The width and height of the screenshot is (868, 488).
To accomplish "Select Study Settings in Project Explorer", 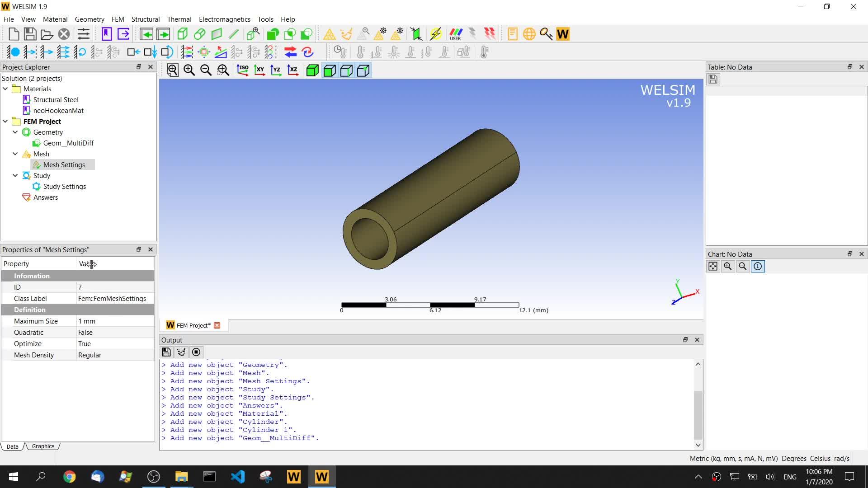I will click(x=64, y=187).
